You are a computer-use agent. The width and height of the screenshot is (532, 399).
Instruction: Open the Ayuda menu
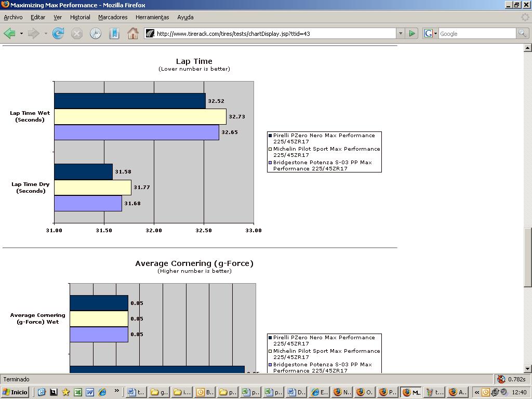(x=185, y=17)
